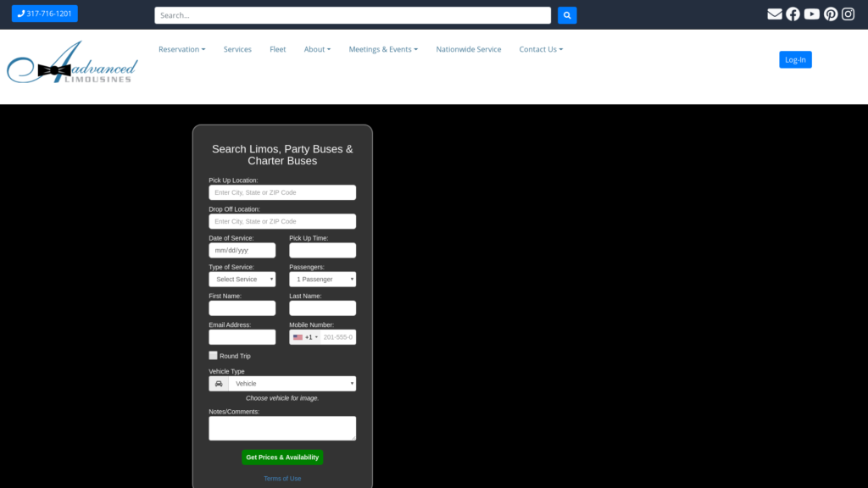Click the Log-In button
Image resolution: width=868 pixels, height=488 pixels.
(x=795, y=59)
